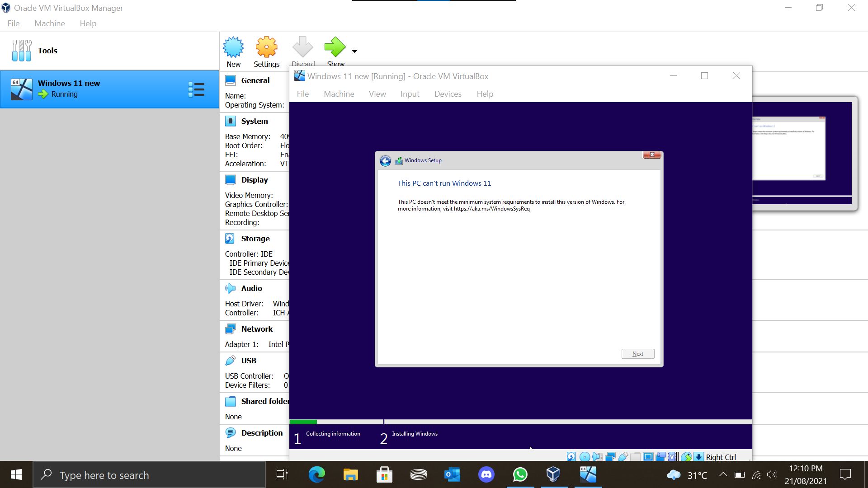Image resolution: width=868 pixels, height=488 pixels.
Task: Select the Tools entry in the left pane
Action: pos(109,51)
